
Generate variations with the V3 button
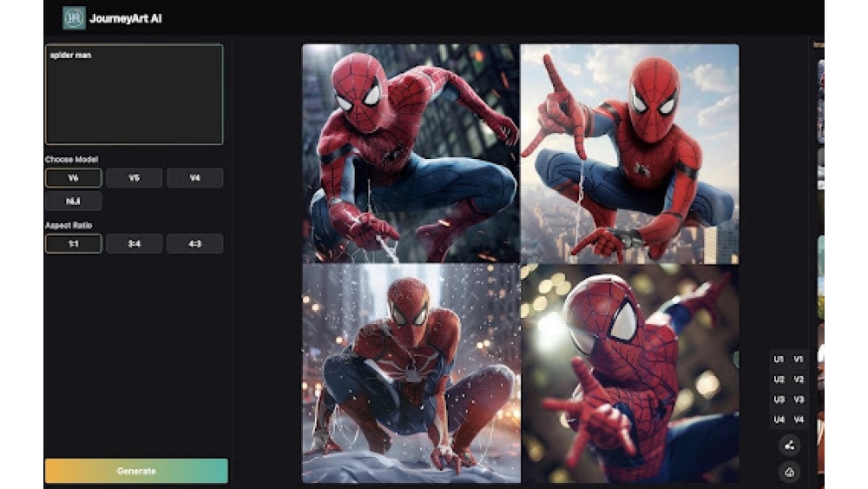coord(799,400)
